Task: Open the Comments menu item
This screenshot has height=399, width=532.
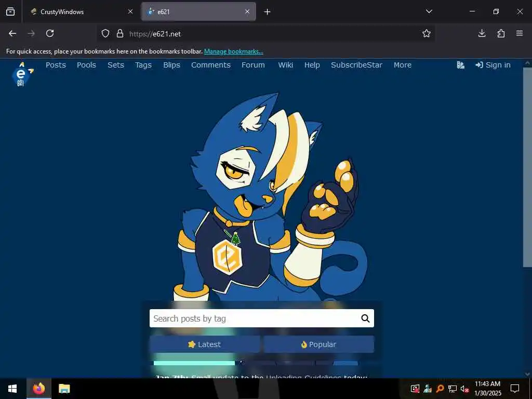Action: (211, 65)
